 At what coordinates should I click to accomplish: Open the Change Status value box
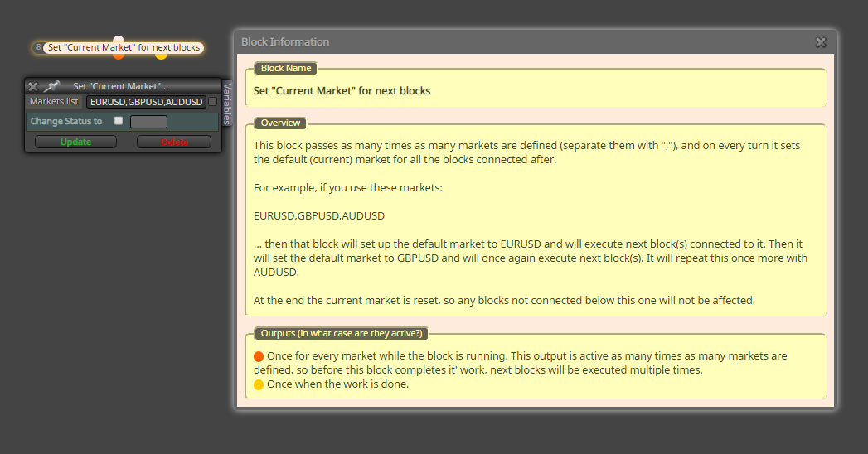point(148,121)
